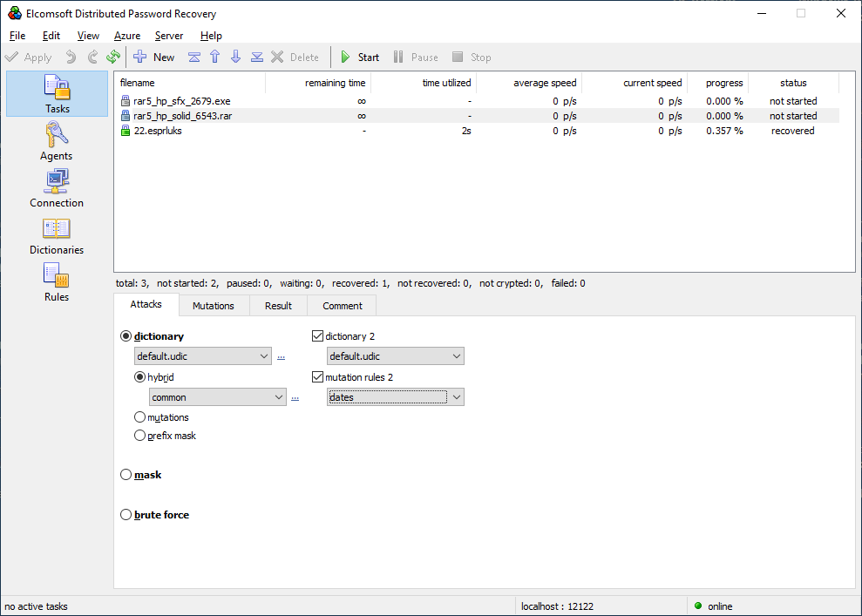Move task to top of list icon

(194, 57)
